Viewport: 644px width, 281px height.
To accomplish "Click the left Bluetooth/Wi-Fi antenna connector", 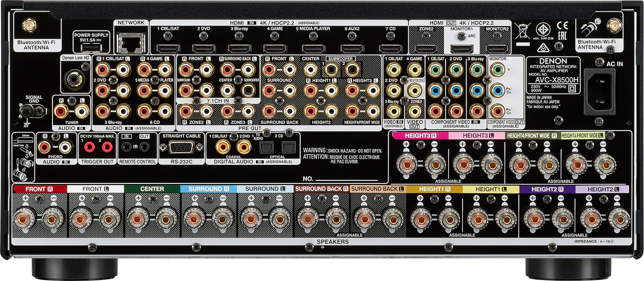I will coord(29,25).
